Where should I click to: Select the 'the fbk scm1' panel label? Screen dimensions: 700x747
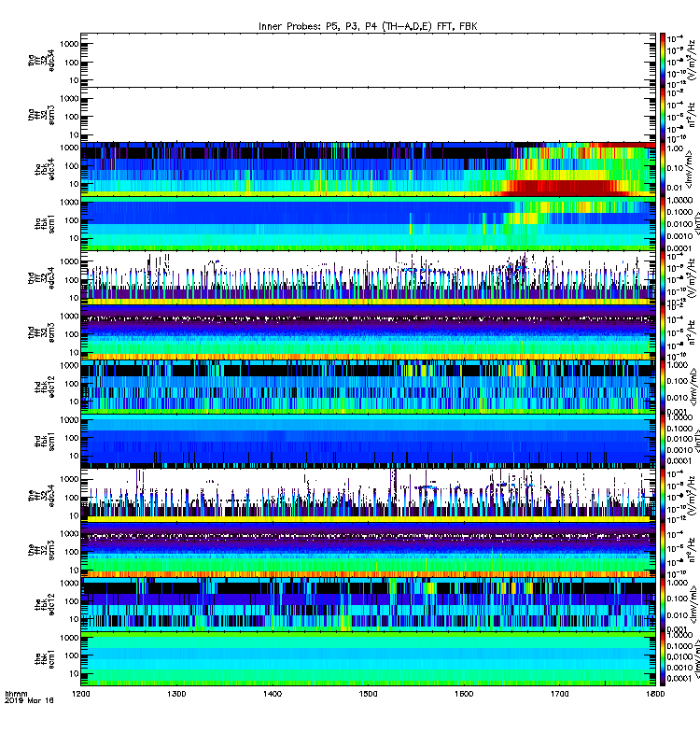click(x=45, y=659)
